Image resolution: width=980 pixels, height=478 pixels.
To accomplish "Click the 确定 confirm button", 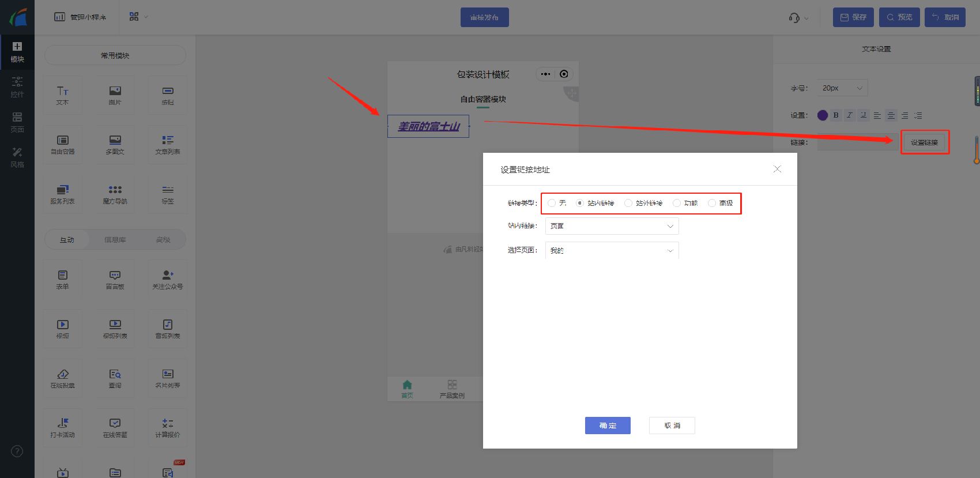I will (x=608, y=426).
